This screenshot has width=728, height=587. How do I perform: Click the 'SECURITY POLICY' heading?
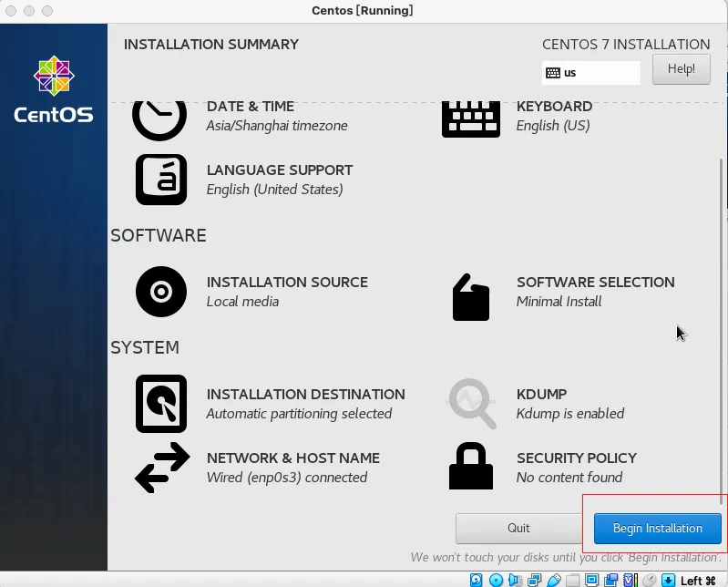click(x=577, y=458)
